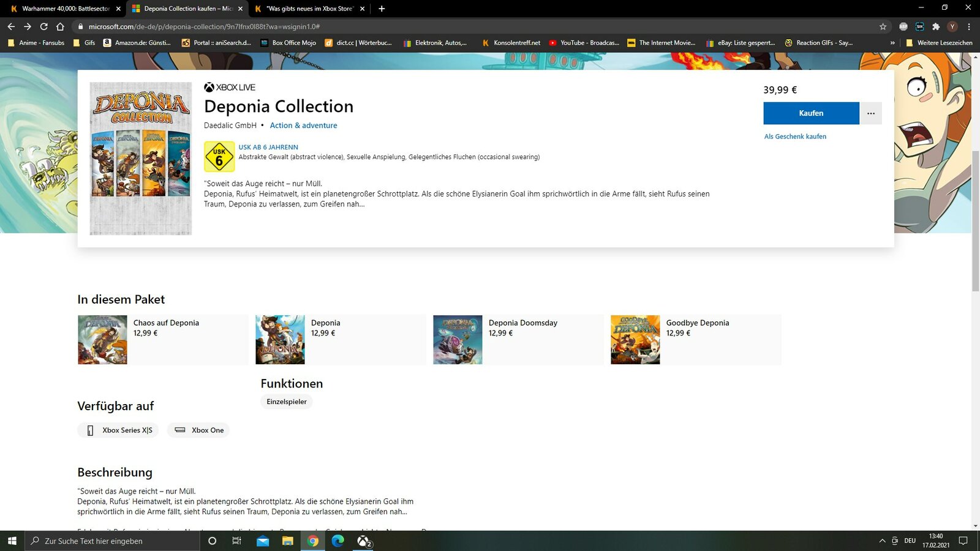The width and height of the screenshot is (980, 551).
Task: Select the Xbox One platform chip
Action: pyautogui.click(x=198, y=430)
